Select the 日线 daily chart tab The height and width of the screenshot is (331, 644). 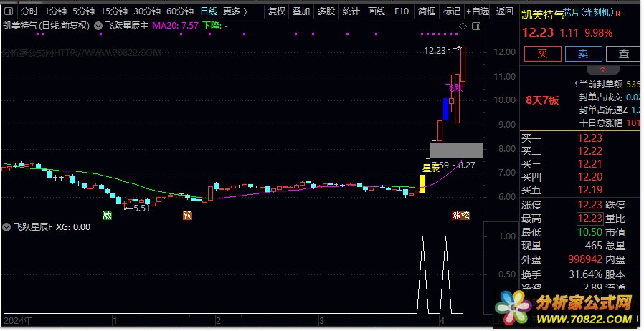click(x=209, y=11)
